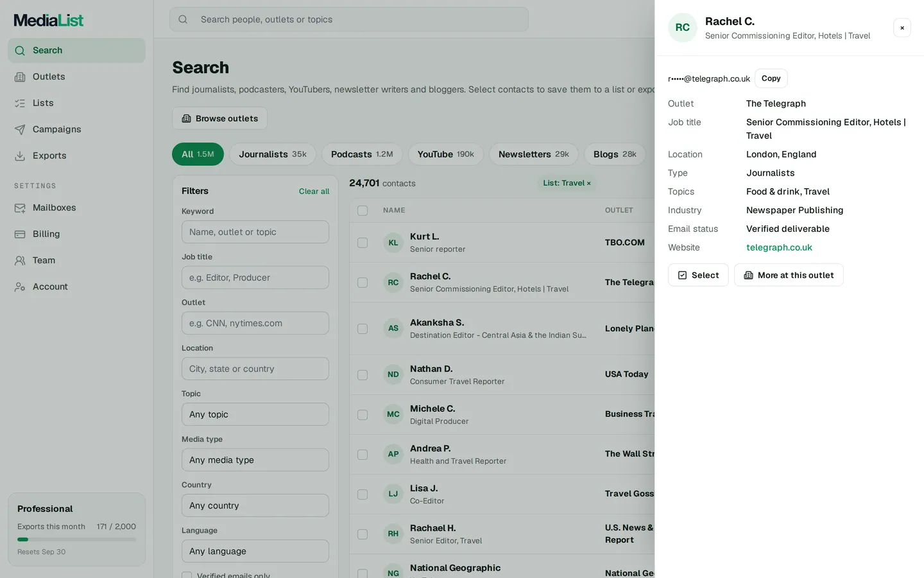
Task: Clear all filters
Action: coord(314,191)
